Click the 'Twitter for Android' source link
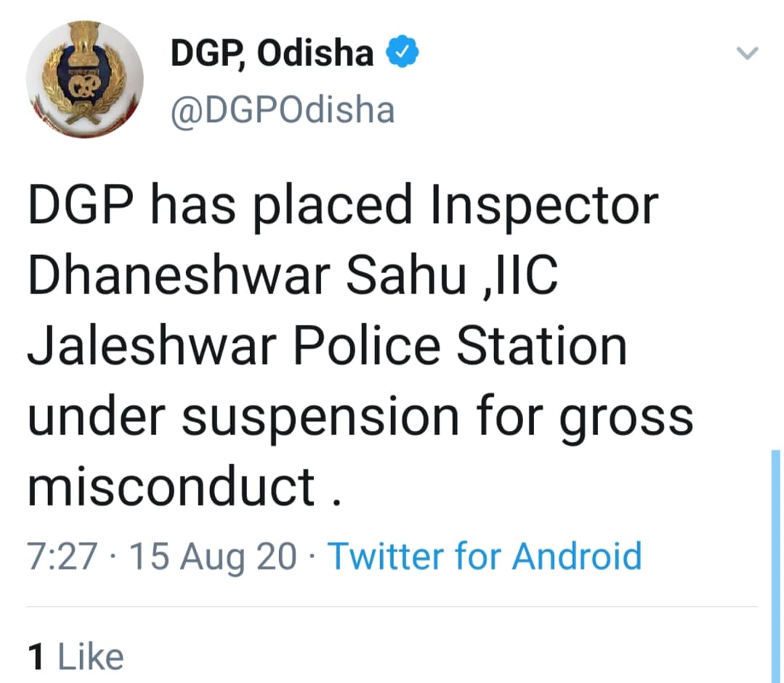 (x=485, y=556)
